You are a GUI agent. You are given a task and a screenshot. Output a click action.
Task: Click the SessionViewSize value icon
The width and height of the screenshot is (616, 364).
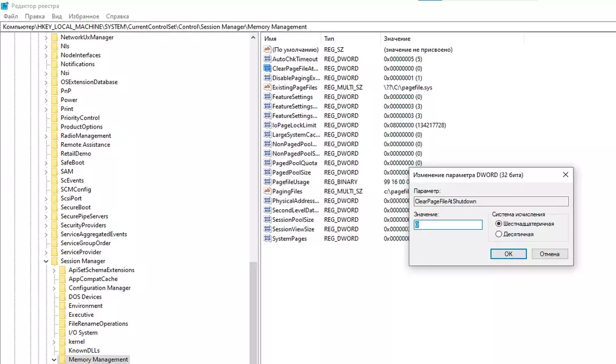pos(267,229)
